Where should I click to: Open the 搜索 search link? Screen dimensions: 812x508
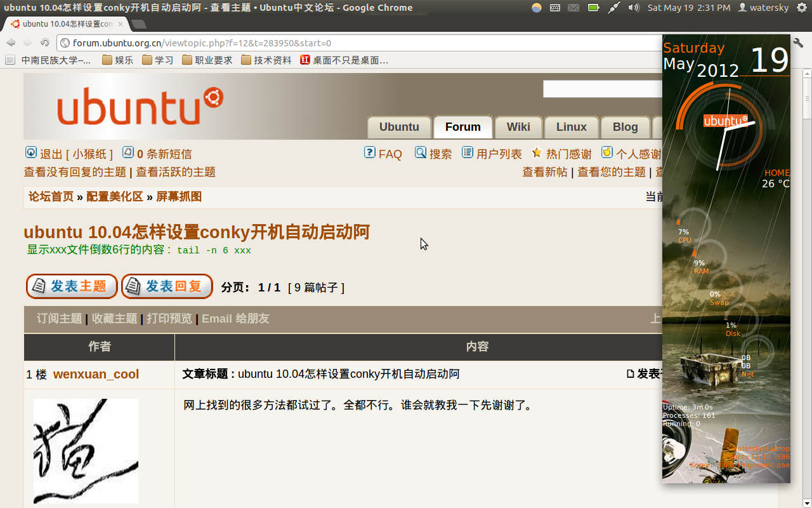441,154
